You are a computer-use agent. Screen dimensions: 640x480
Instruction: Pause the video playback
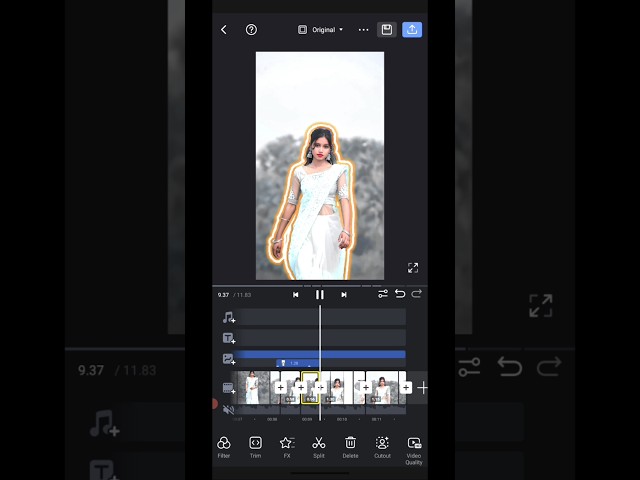320,295
